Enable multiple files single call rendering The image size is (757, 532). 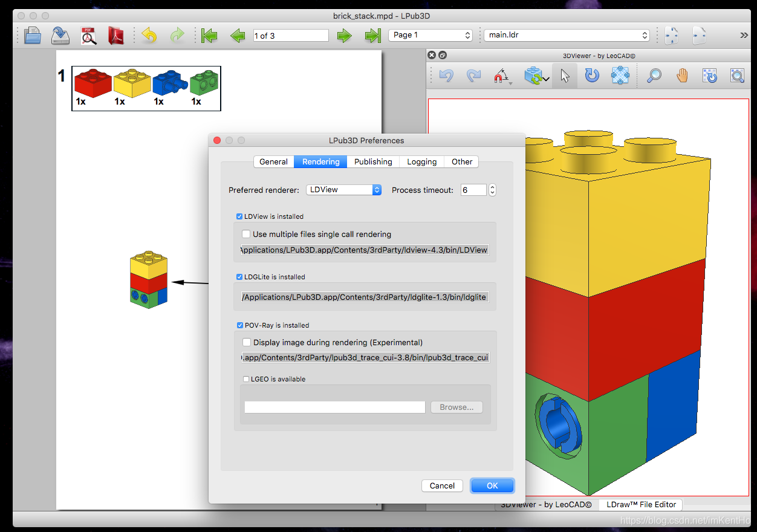pyautogui.click(x=246, y=234)
